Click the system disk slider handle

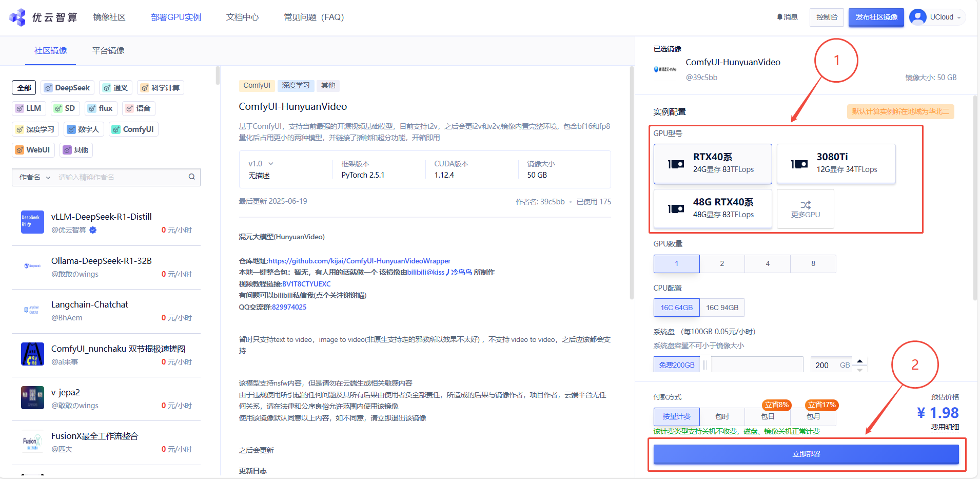pyautogui.click(x=705, y=365)
